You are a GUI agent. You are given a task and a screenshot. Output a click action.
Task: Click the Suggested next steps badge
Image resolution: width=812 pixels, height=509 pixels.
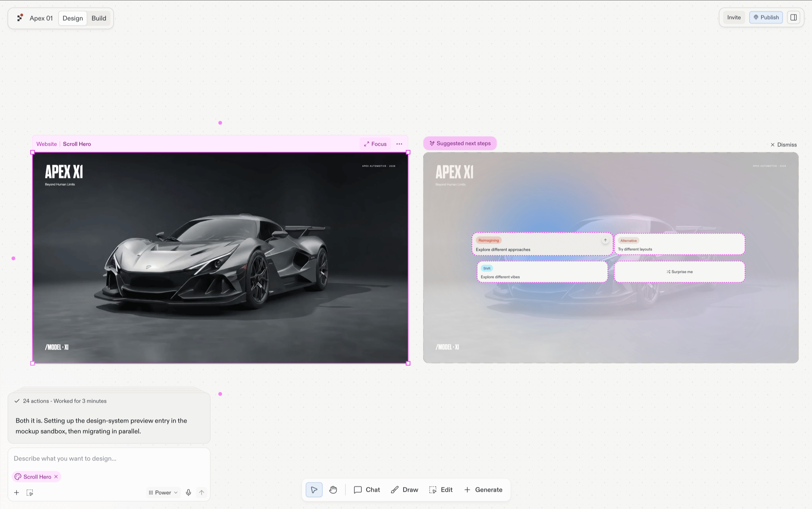tap(460, 143)
